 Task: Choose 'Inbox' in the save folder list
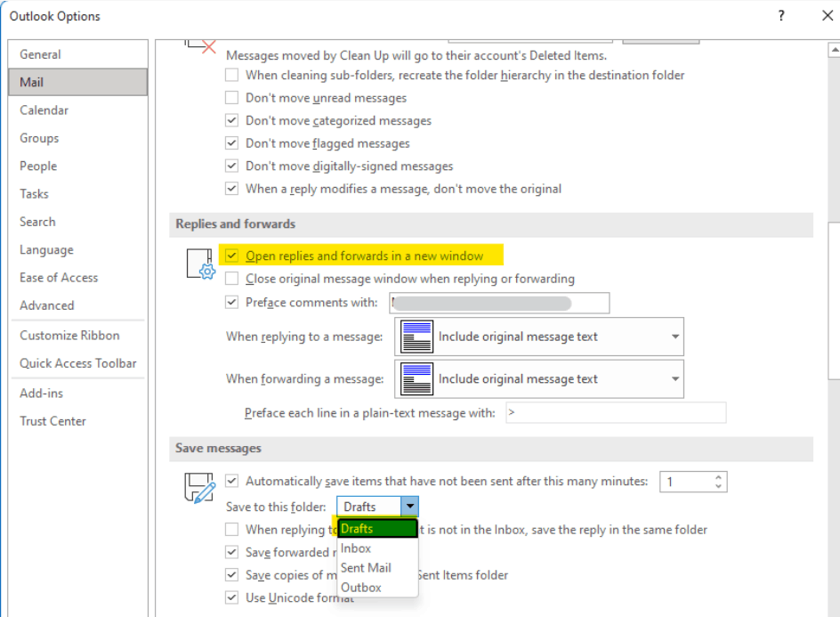[x=355, y=548]
